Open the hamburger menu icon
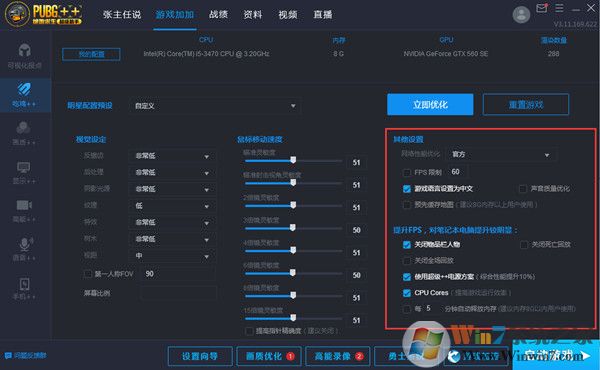 pos(559,8)
